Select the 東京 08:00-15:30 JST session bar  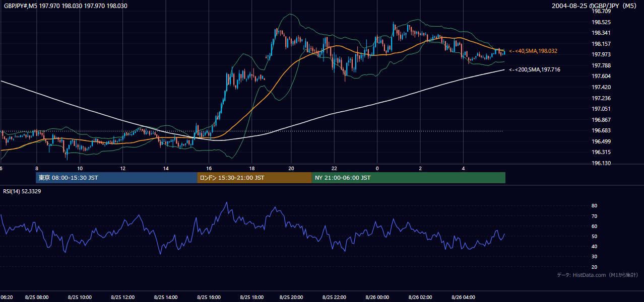pyautogui.click(x=116, y=178)
